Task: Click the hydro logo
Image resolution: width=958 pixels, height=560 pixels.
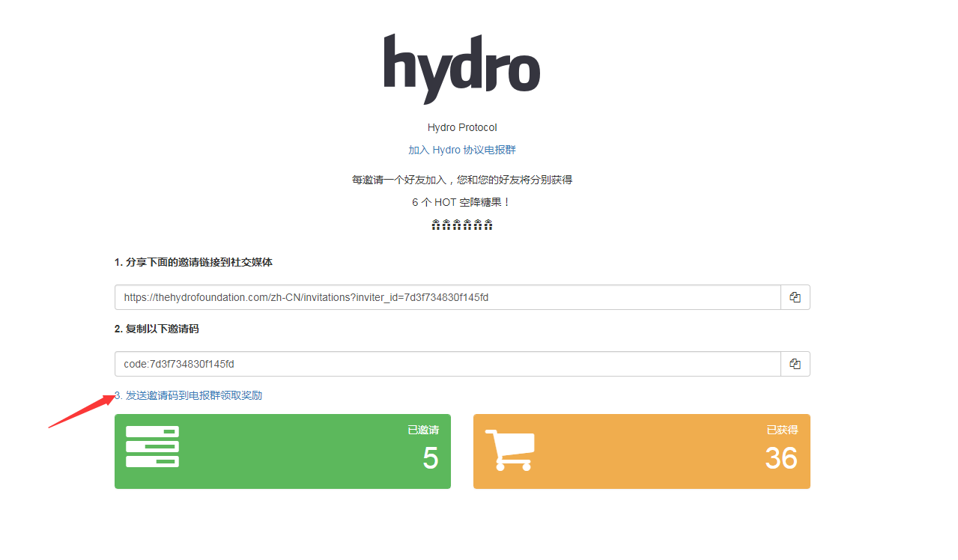Action: 462,69
